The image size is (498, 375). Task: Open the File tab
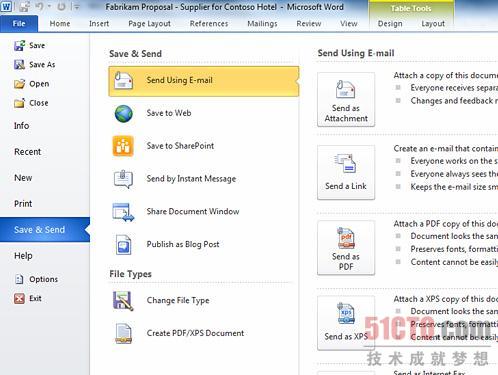click(19, 23)
